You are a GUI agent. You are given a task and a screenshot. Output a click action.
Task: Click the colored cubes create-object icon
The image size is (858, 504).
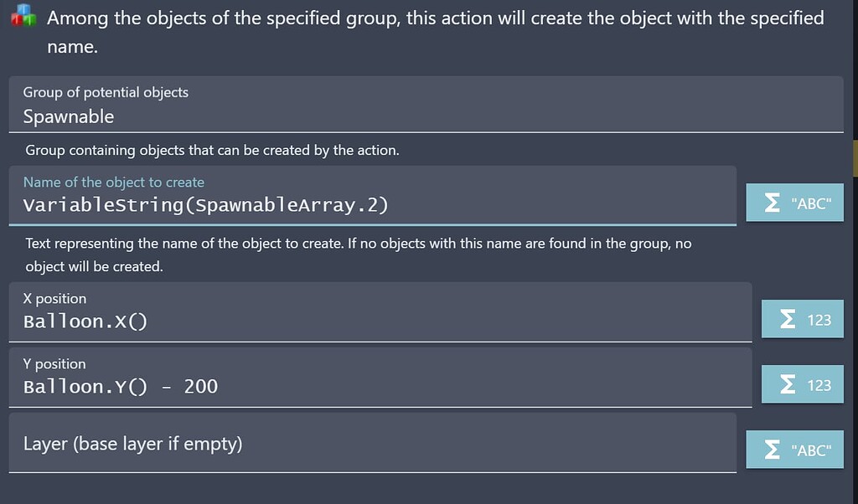click(23, 17)
